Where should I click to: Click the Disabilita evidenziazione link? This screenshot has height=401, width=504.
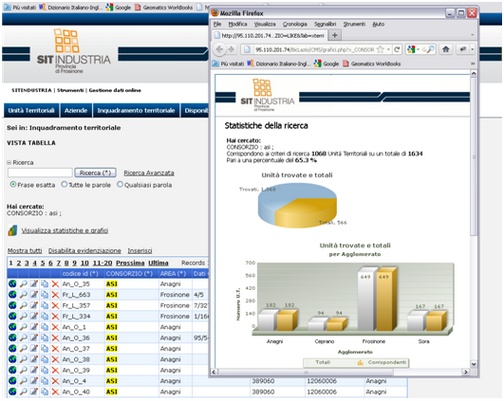click(85, 251)
